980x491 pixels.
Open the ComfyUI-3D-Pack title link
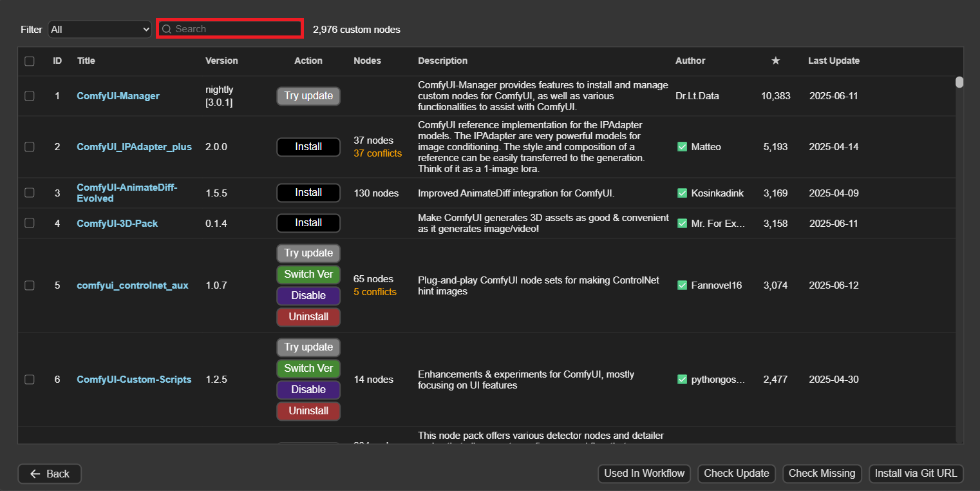(x=117, y=223)
